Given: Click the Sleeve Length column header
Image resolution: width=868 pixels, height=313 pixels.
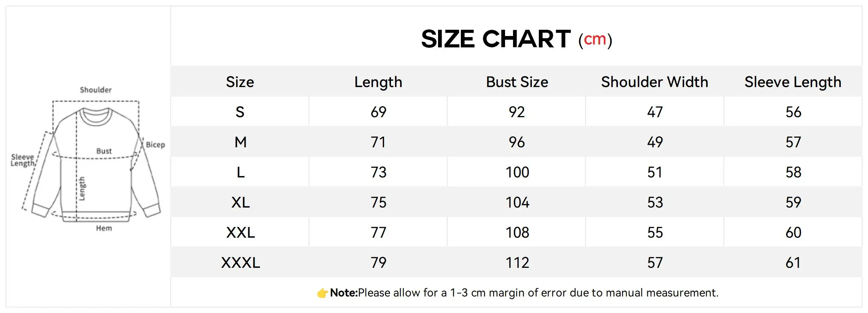Looking at the screenshot, I should 793,82.
